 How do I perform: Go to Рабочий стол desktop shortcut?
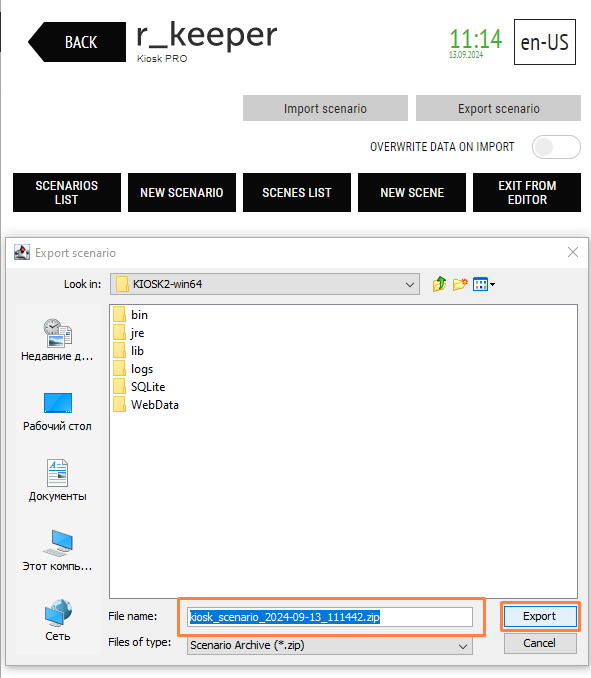[58, 412]
